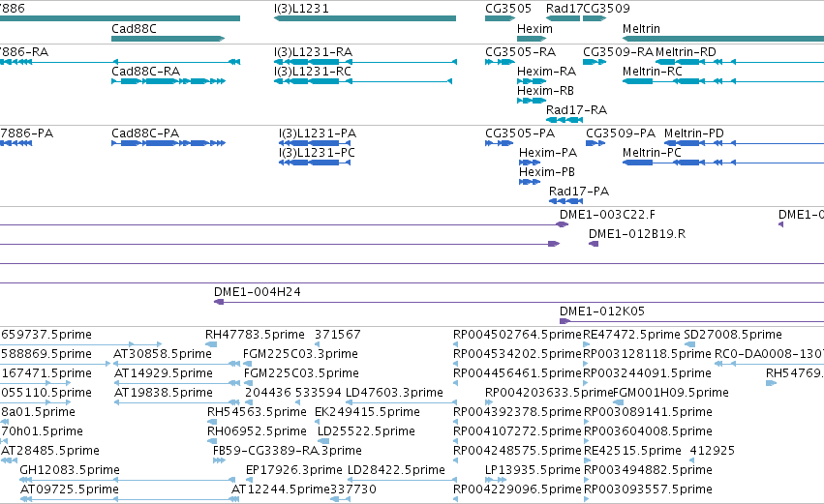
Task: Click the CG3505-PA protein label
Action: [520, 133]
